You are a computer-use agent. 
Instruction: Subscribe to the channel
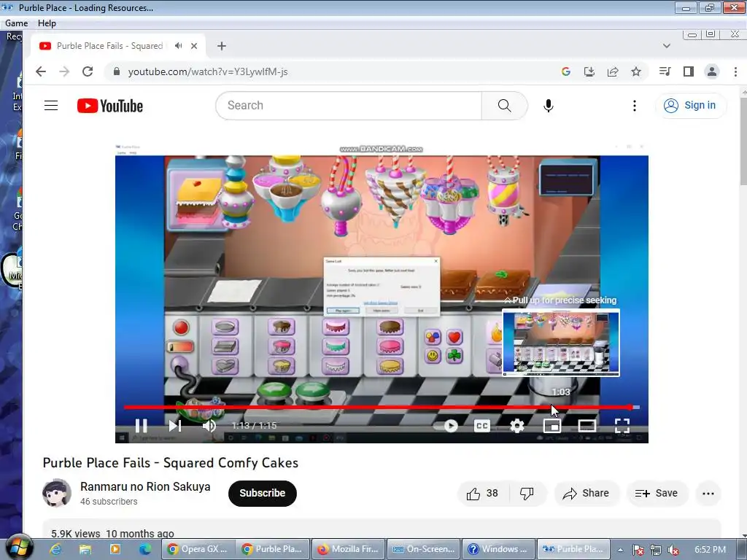(x=263, y=494)
